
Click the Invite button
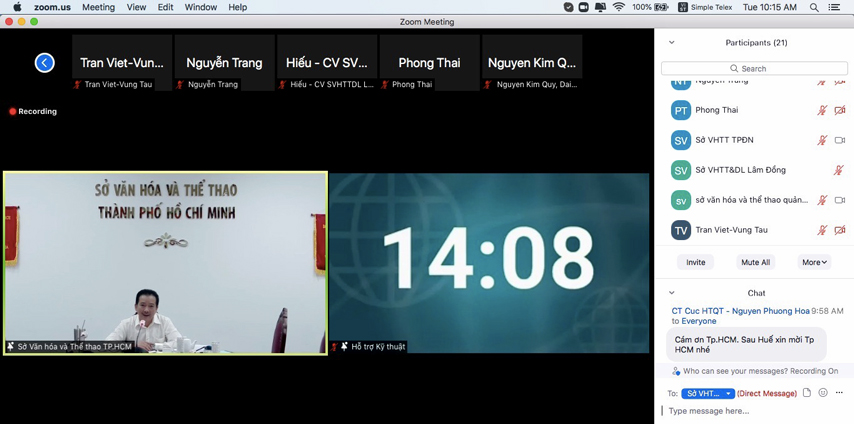coord(695,262)
